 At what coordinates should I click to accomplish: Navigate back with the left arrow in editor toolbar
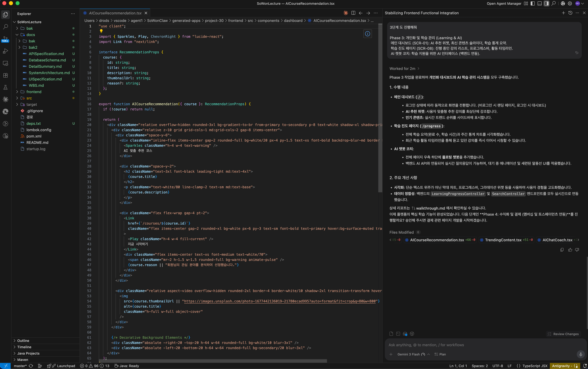[361, 13]
